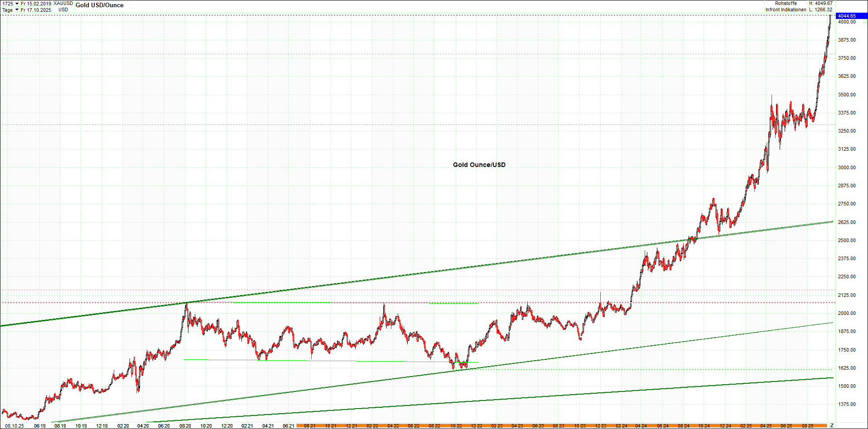Click the 2500.00 price axis label

[847, 240]
